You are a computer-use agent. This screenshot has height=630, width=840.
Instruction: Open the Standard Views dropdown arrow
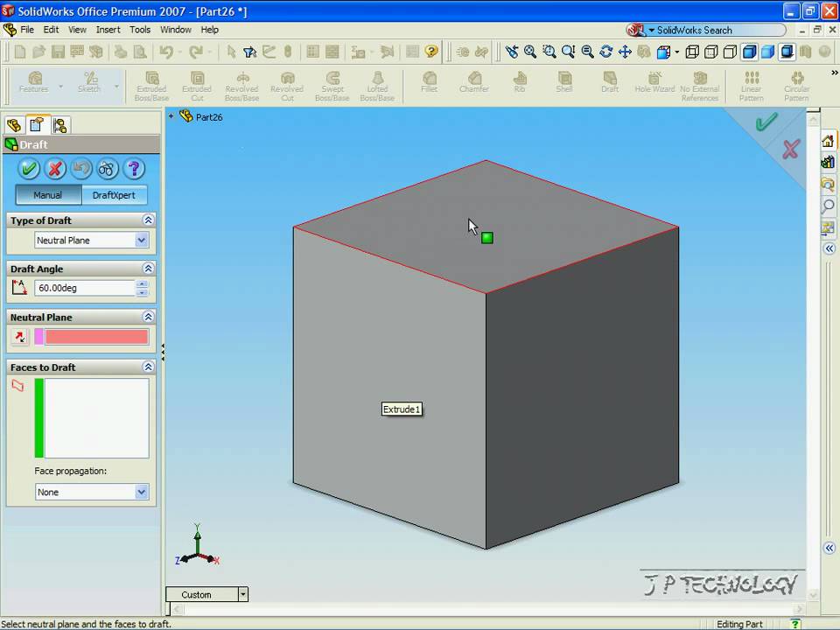[677, 52]
